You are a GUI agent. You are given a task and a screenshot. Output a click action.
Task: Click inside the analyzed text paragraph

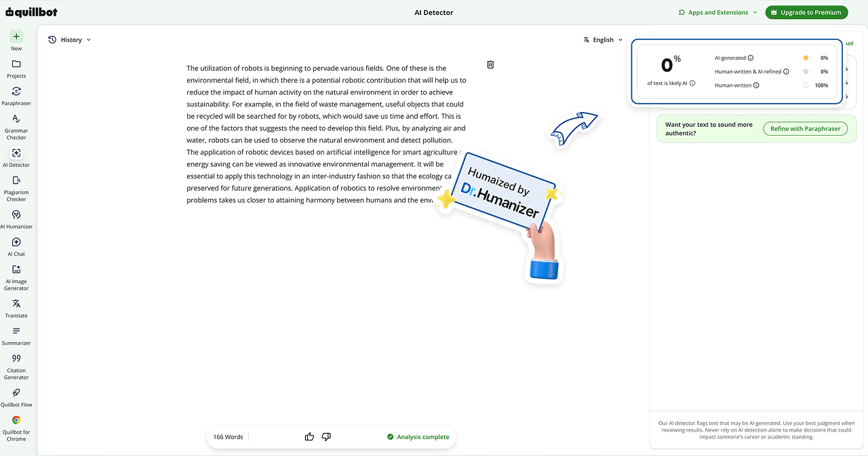326,134
